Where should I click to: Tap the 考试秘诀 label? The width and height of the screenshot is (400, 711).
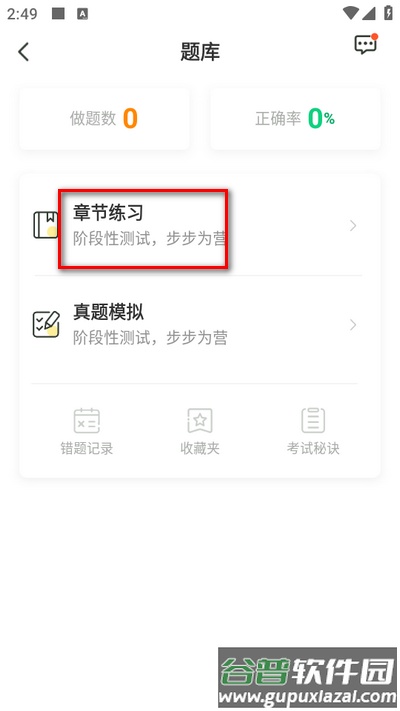point(313,448)
